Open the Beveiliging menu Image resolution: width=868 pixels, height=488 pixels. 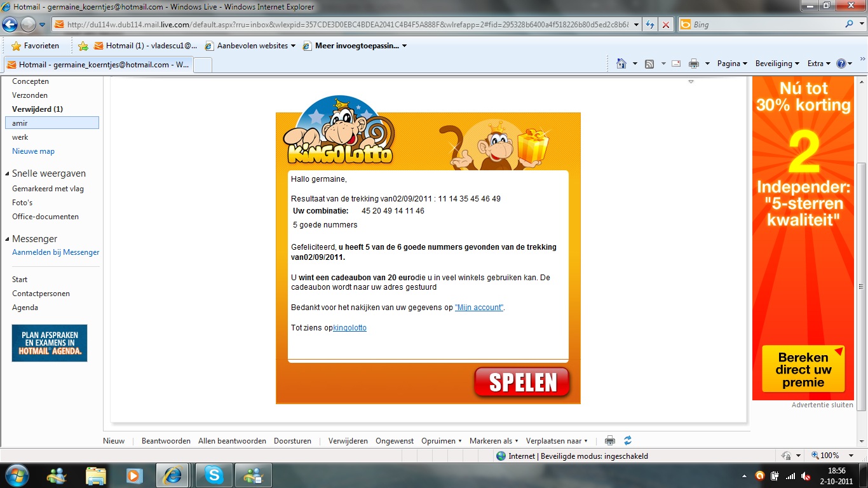777,64
